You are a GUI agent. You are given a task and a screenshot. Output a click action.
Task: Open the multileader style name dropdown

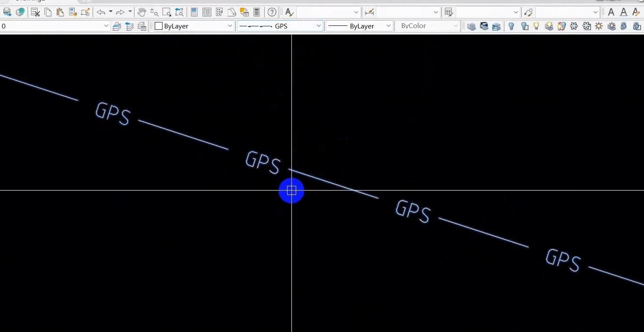tap(568, 12)
